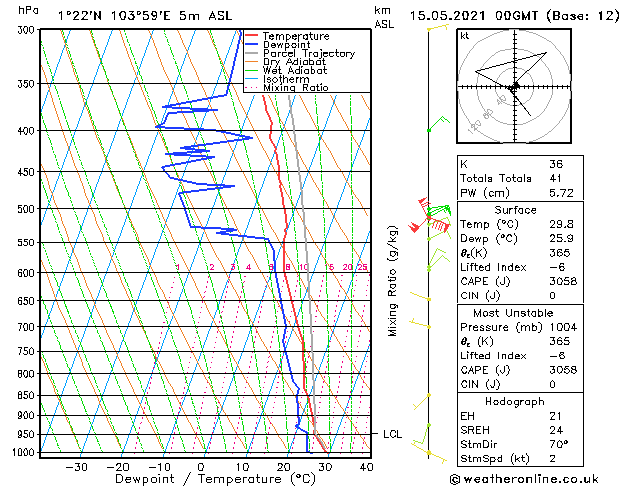Image resolution: width=629 pixels, height=486 pixels.
Task: Click the 400 hPa pressure axis label
Action: click(x=28, y=131)
